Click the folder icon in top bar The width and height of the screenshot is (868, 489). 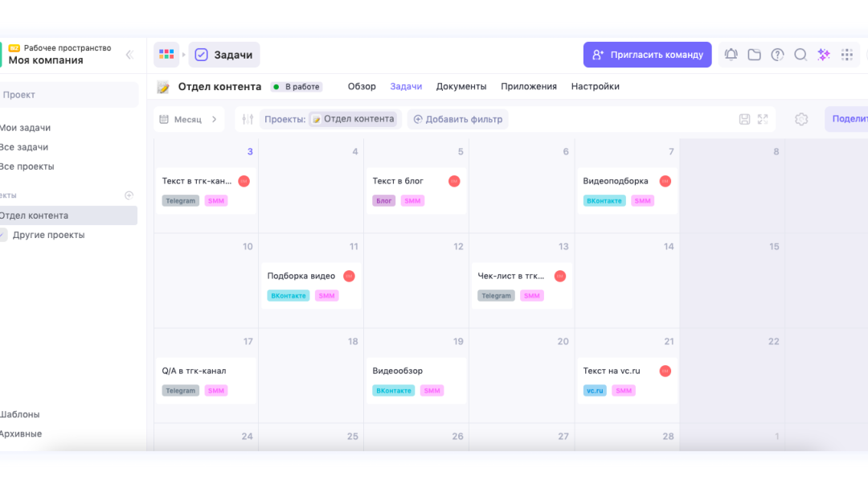click(754, 55)
